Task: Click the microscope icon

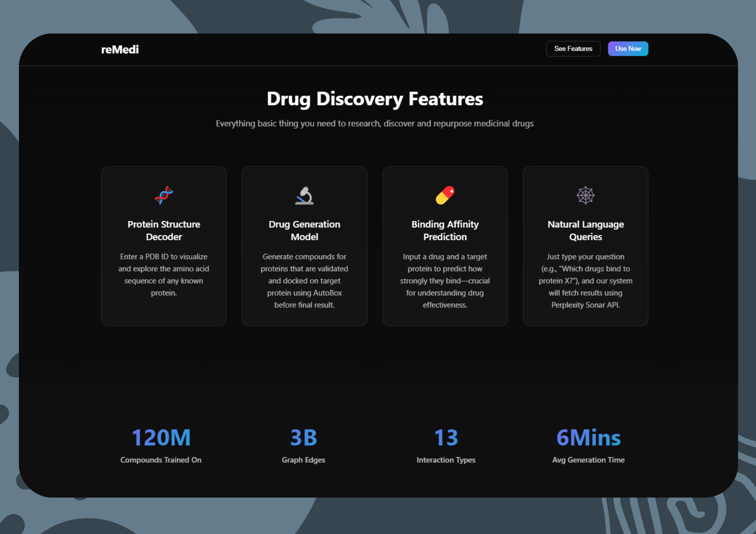Action: (304, 195)
